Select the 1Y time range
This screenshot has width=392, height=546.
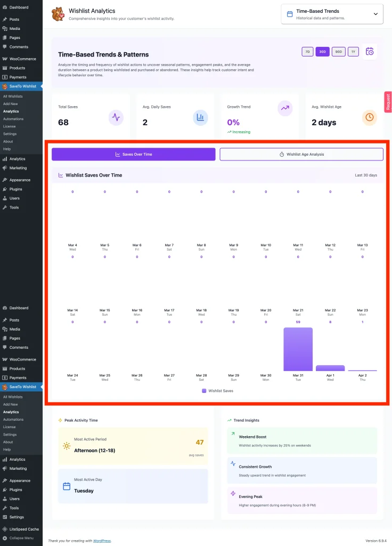pos(354,52)
